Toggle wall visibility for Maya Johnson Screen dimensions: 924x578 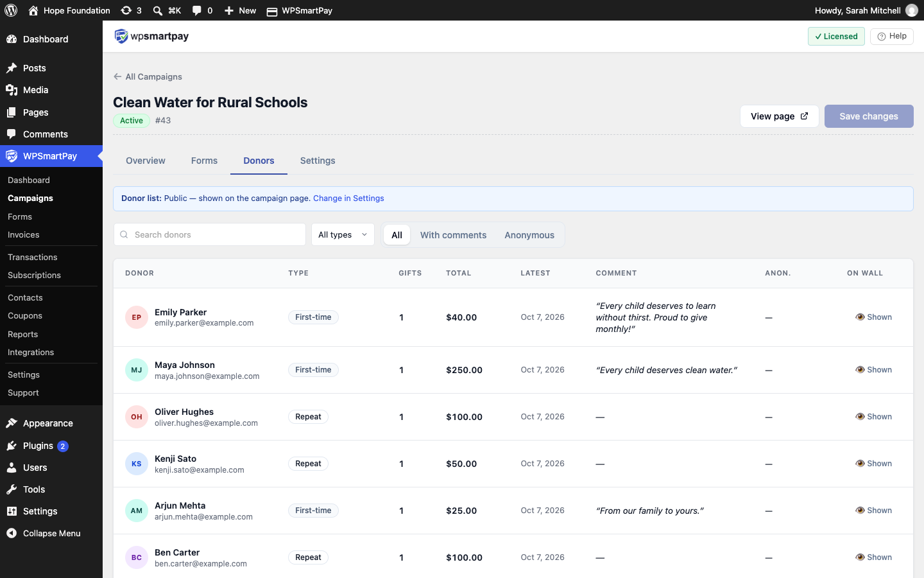point(874,370)
